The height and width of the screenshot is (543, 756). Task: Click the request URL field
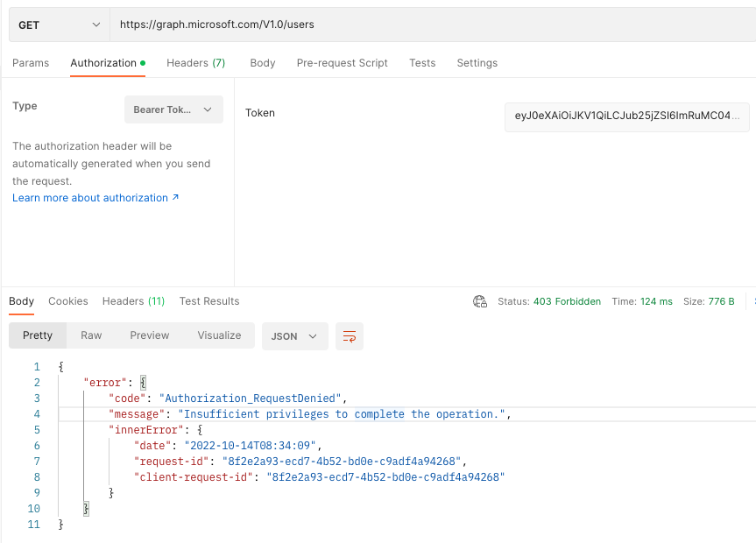pos(433,25)
